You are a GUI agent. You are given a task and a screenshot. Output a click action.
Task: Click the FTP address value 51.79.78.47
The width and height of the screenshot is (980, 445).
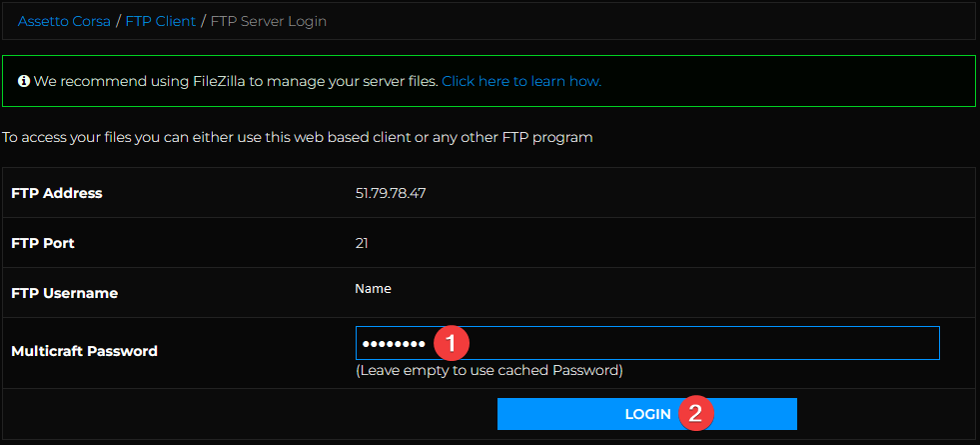tap(391, 193)
